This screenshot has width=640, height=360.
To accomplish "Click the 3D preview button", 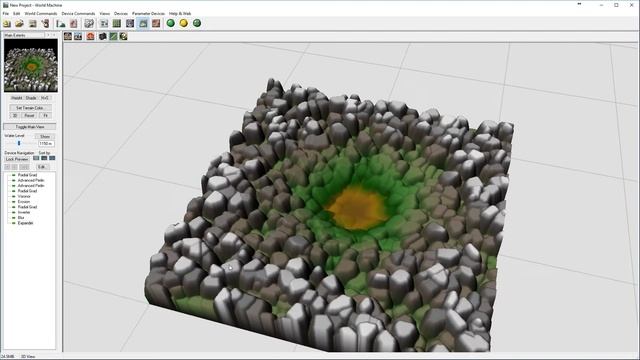I will tap(15, 116).
